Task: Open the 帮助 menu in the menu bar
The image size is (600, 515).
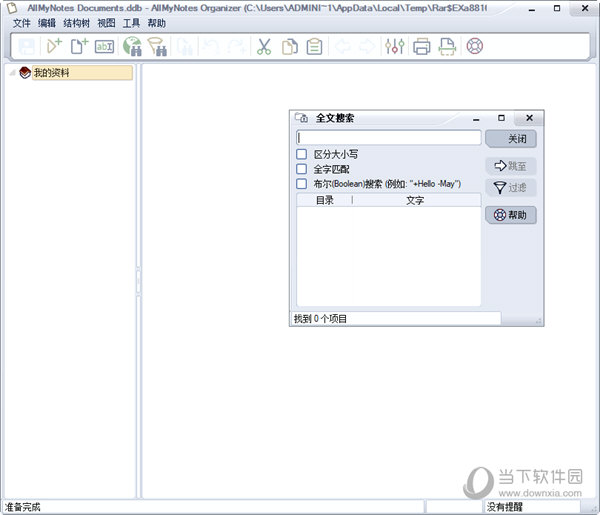Action: (x=157, y=23)
